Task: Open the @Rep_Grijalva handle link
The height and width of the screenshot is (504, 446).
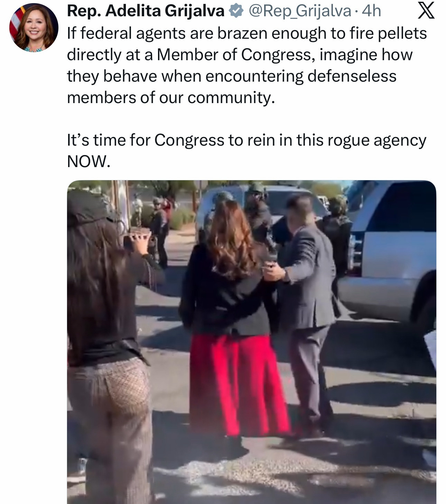Action: pos(299,11)
